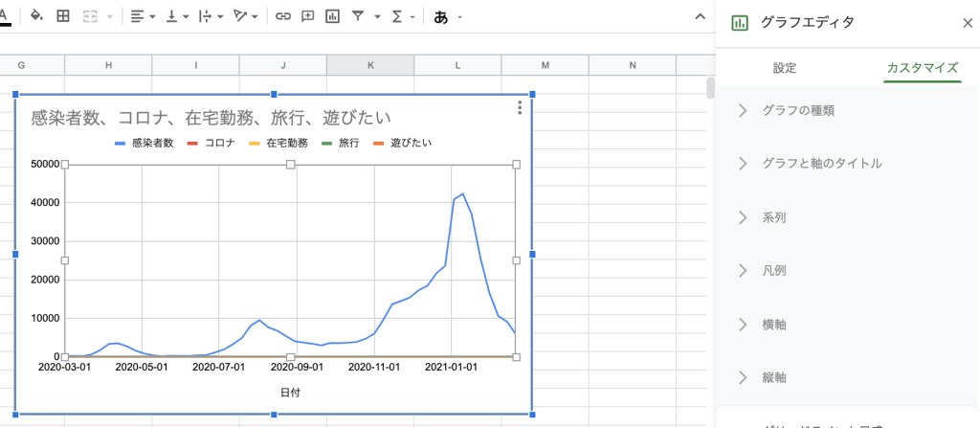The height and width of the screenshot is (428, 980).
Task: Click the 2020-03-01 axis label
Action: [x=65, y=368]
